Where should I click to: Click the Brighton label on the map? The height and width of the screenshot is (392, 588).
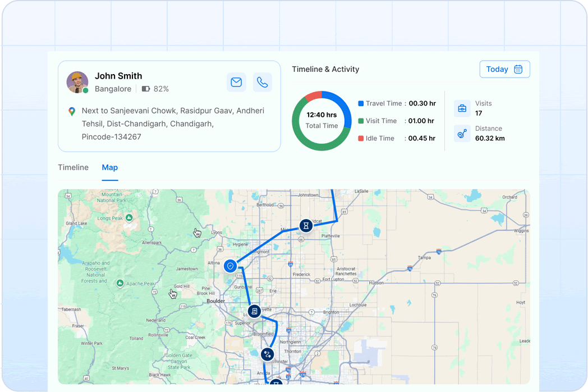point(331,312)
